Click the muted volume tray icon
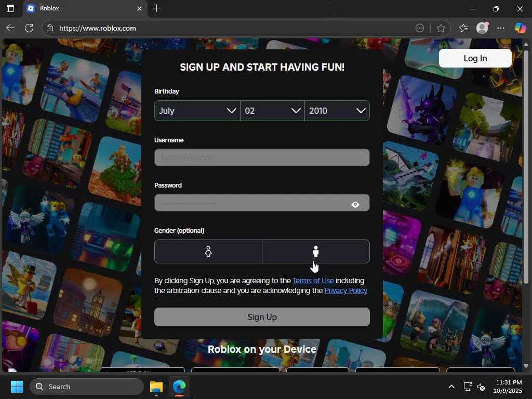 481,387
